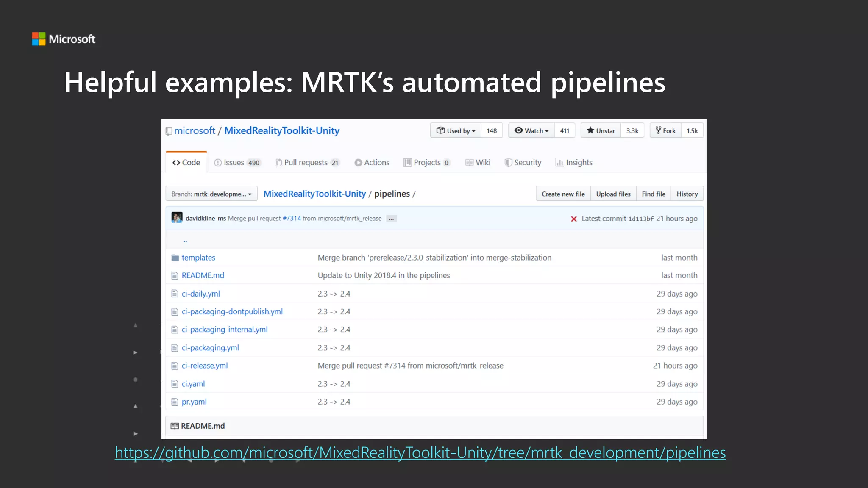This screenshot has width=868, height=488.
Task: Click the repository book icon beside microsoft
Action: click(169, 131)
